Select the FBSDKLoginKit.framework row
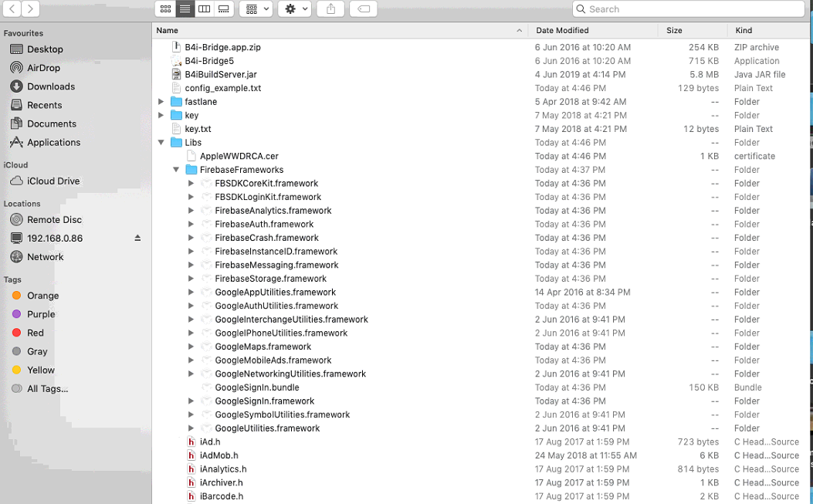The width and height of the screenshot is (813, 504). click(483, 197)
